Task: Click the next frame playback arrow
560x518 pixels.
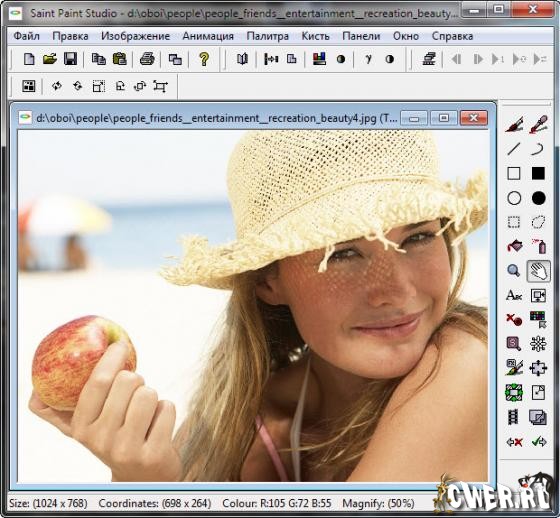Action: coord(478,59)
